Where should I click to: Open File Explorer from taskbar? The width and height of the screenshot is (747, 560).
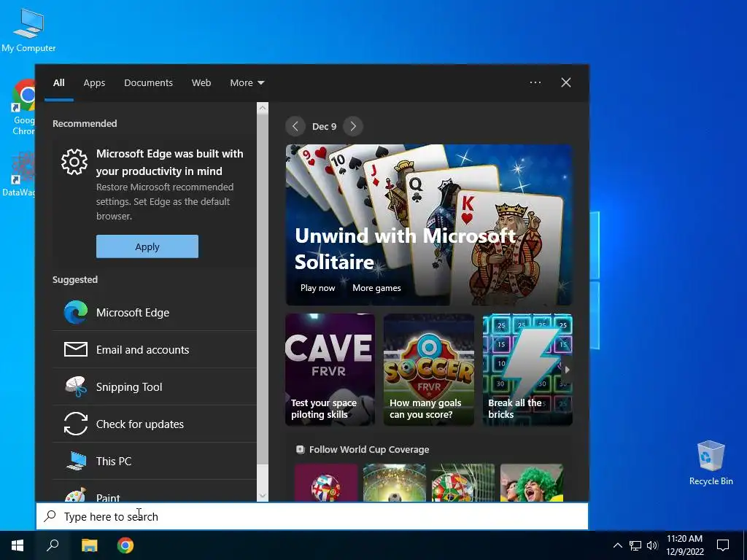click(89, 545)
